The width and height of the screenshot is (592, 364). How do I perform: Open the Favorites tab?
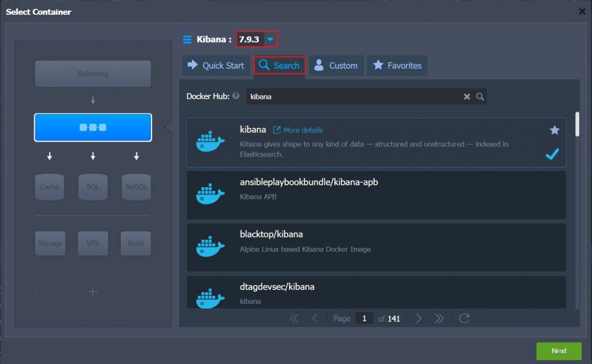tap(397, 65)
